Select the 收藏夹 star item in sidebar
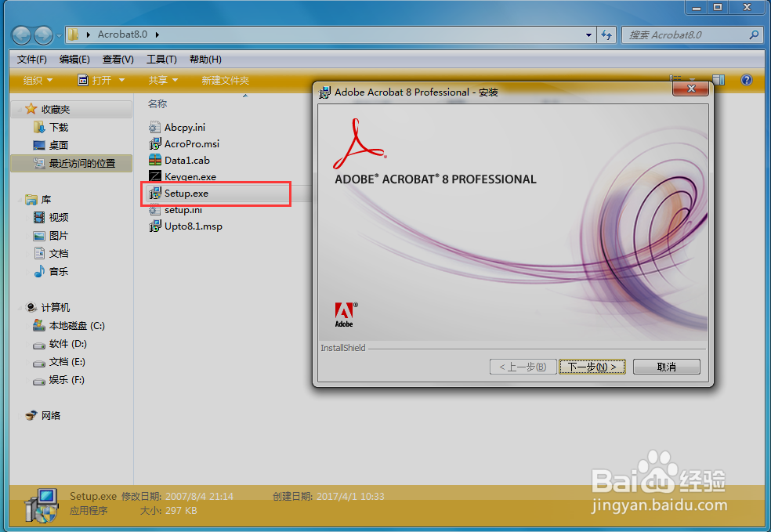 pos(71,109)
